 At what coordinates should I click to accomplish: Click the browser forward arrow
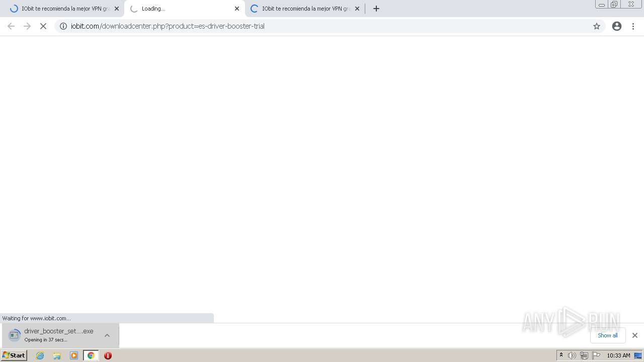(27, 26)
